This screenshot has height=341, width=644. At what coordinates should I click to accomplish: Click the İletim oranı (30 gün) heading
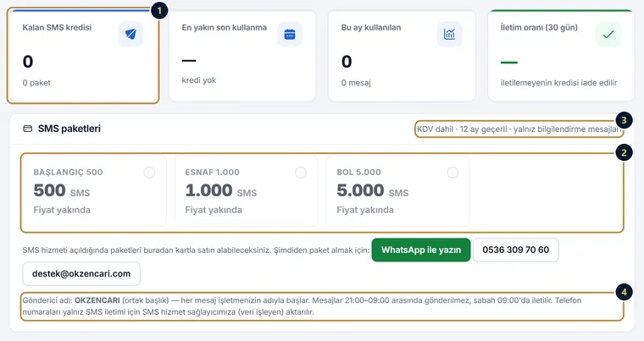(539, 27)
